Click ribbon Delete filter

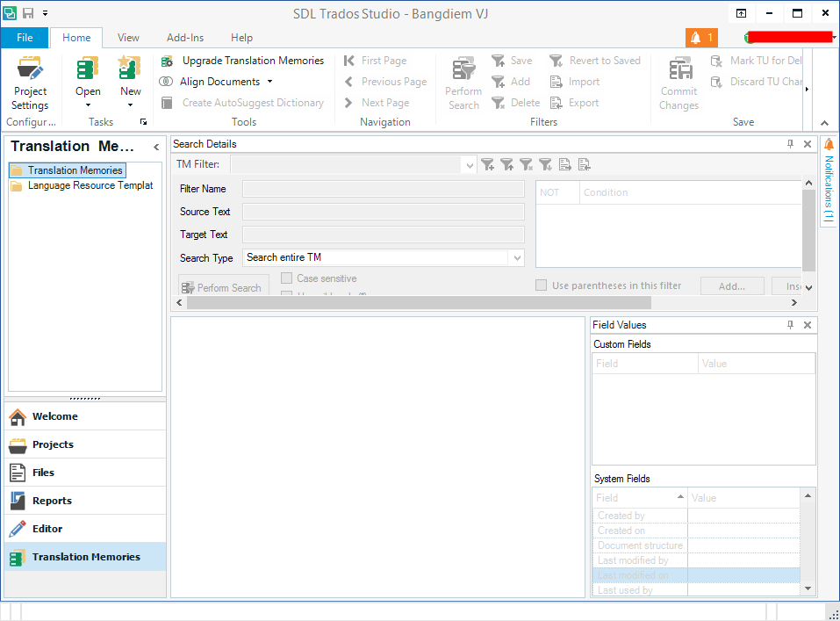515,103
